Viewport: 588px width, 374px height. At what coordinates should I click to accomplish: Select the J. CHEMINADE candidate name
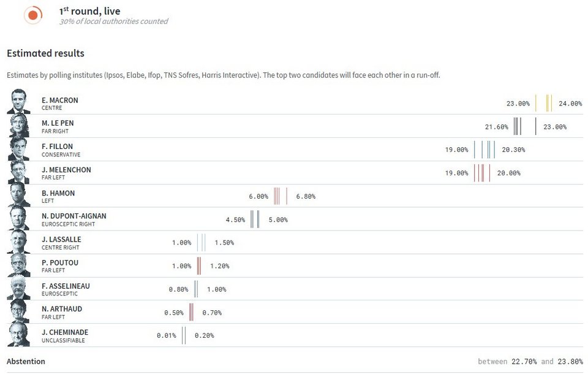pyautogui.click(x=65, y=332)
